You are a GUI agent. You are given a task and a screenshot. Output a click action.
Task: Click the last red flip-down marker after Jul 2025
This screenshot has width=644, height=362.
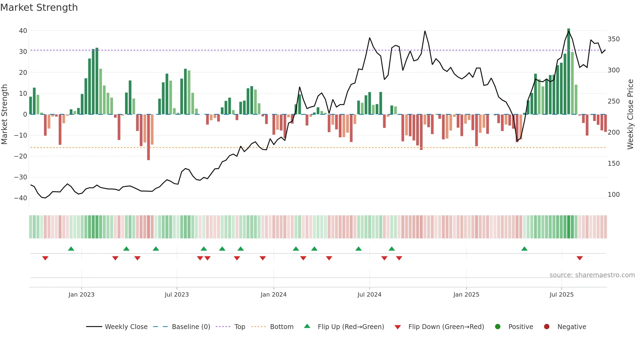coord(580,258)
